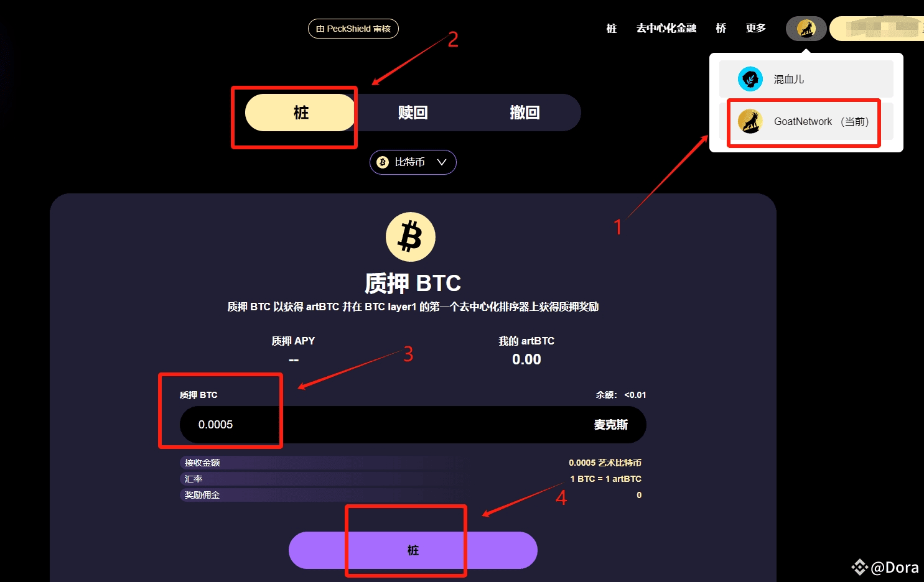
Task: Expand the 比特币 dropdown chevron
Action: click(x=442, y=162)
